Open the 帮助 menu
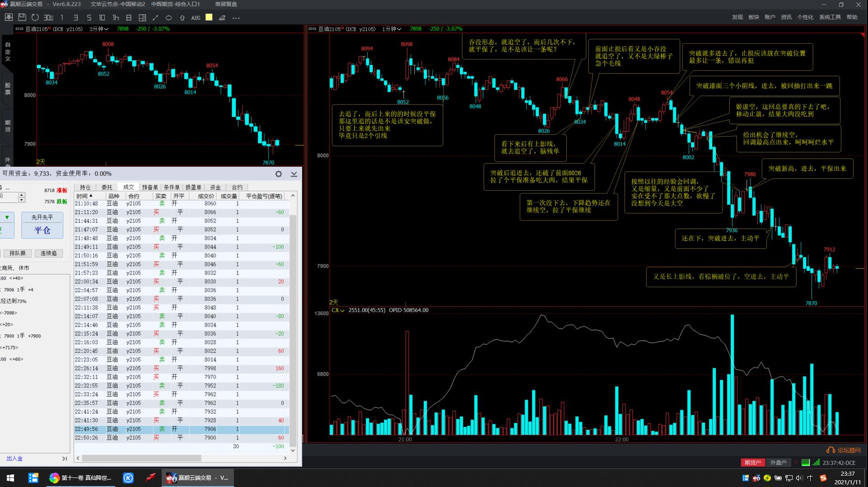 coord(852,17)
